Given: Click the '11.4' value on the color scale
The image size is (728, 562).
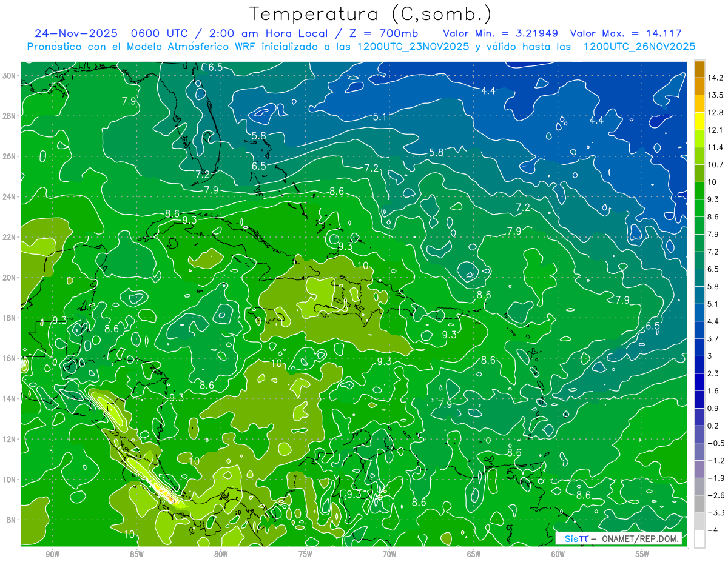Looking at the screenshot, I should tap(716, 147).
